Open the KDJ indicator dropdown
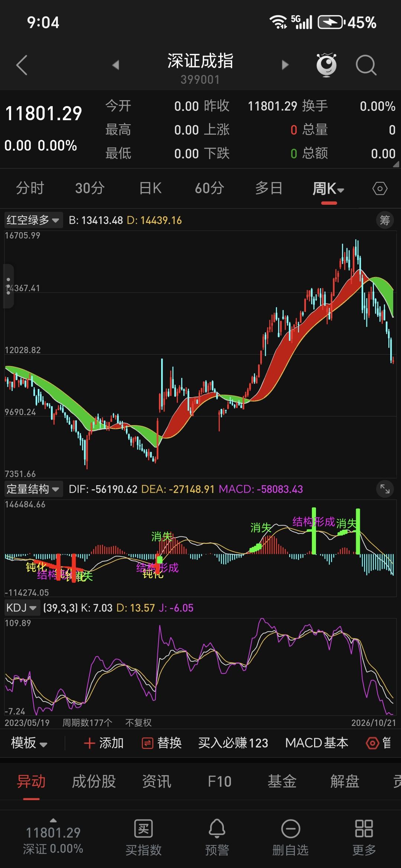Image resolution: width=401 pixels, height=868 pixels. (x=22, y=608)
